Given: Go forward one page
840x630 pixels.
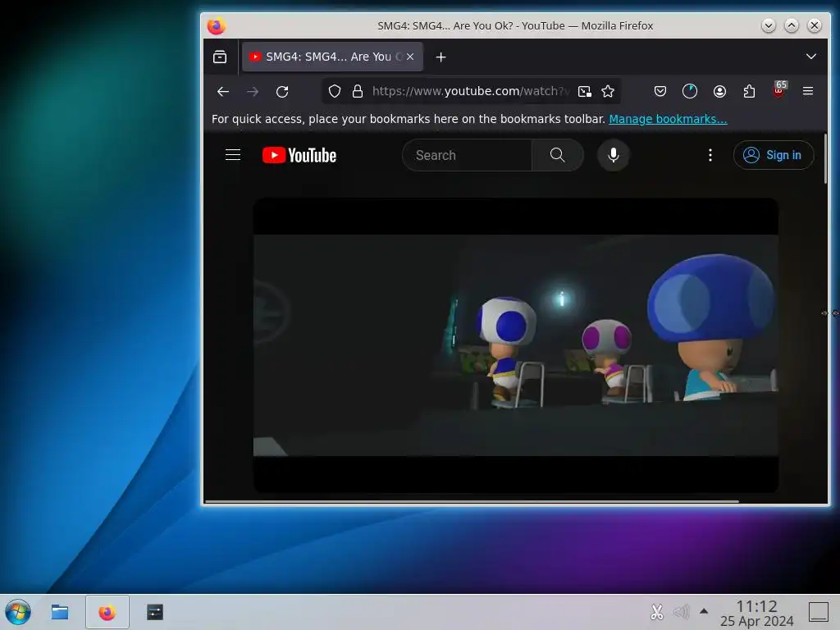Looking at the screenshot, I should tap(253, 92).
